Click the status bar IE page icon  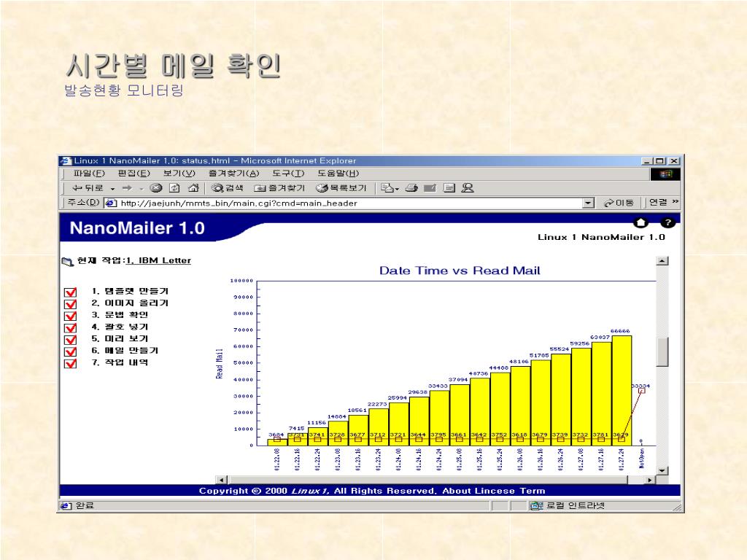pyautogui.click(x=66, y=506)
